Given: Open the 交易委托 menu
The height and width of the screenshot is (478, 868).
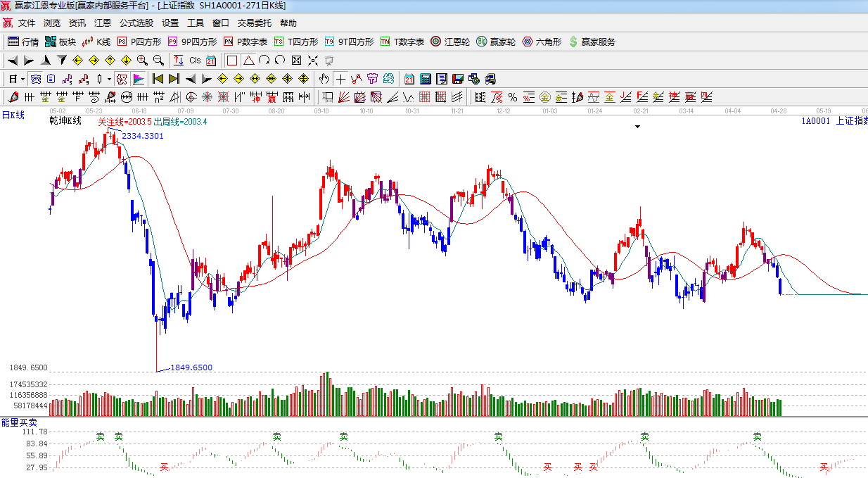Looking at the screenshot, I should point(255,23).
